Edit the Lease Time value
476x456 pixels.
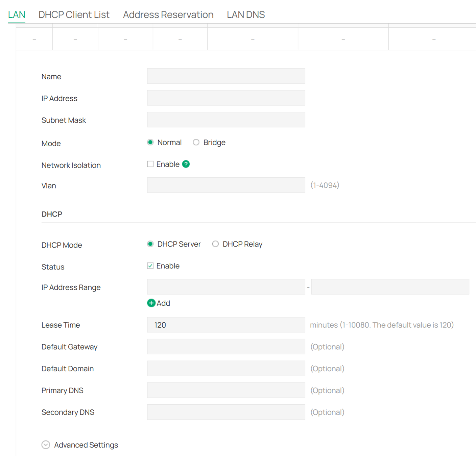coord(226,325)
